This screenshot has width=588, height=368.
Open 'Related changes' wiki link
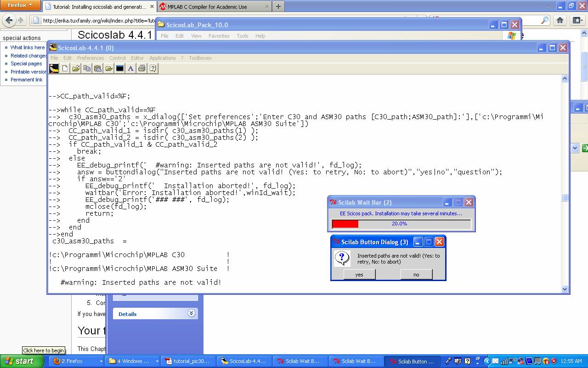click(x=29, y=56)
